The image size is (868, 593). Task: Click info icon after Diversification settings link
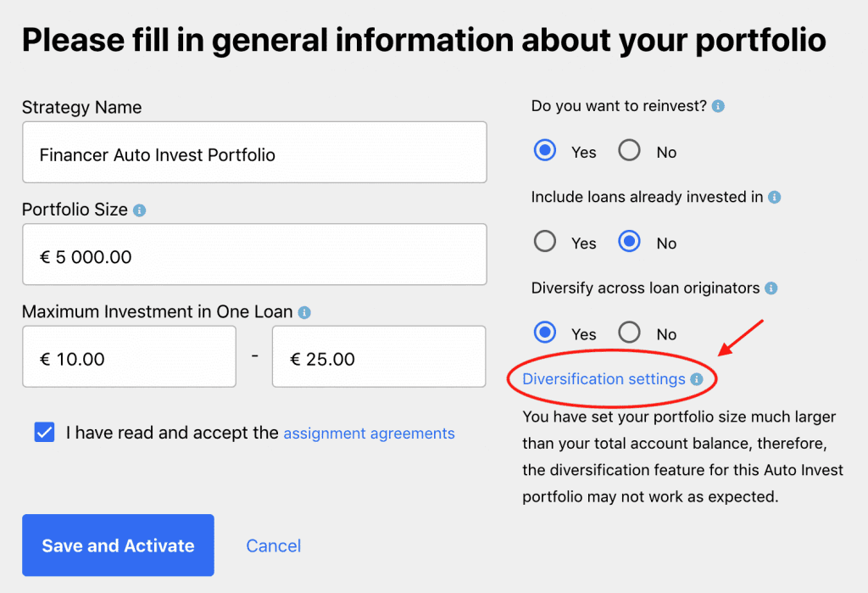pos(696,379)
